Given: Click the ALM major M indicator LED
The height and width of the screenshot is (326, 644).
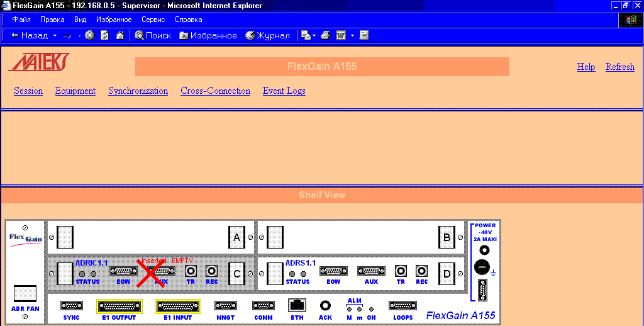Looking at the screenshot, I should tap(350, 309).
